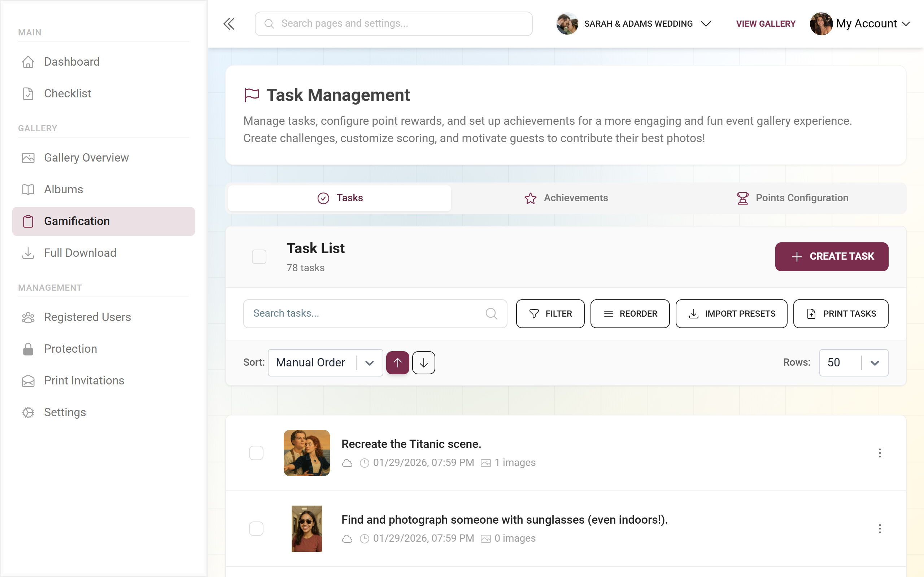
Task: Open the Titanic scene task thumbnail
Action: (306, 453)
